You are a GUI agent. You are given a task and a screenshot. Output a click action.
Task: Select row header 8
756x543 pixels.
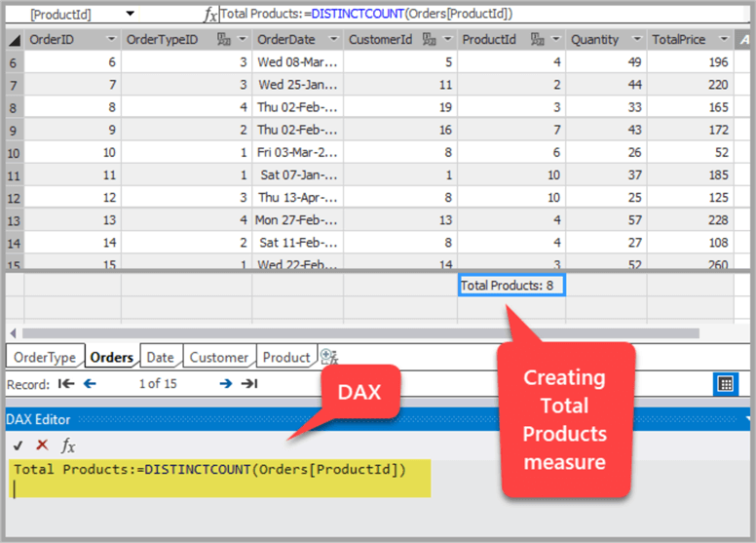[15, 107]
